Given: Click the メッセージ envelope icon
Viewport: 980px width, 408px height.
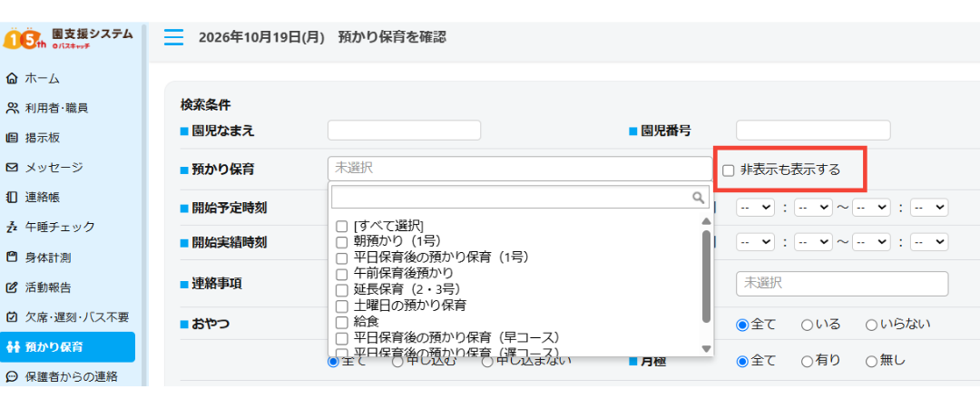Looking at the screenshot, I should [11, 168].
